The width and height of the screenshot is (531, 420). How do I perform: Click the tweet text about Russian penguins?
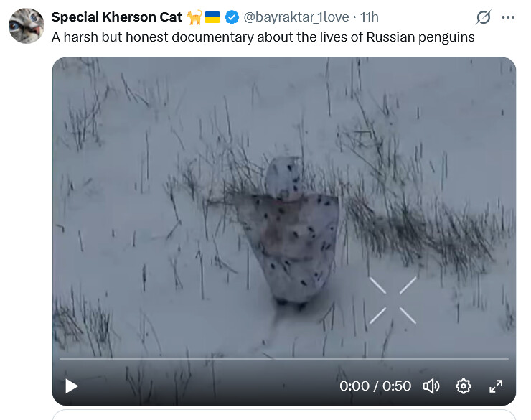tap(263, 37)
